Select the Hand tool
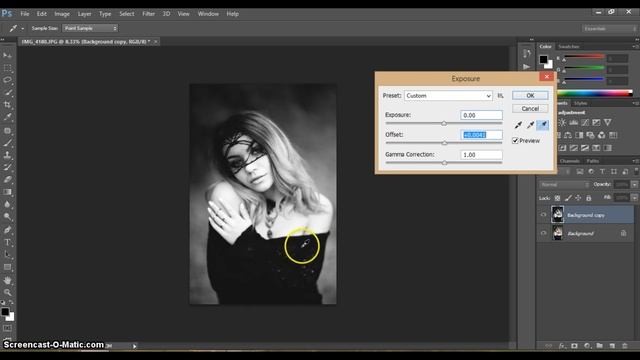The image size is (640, 360). (7, 280)
